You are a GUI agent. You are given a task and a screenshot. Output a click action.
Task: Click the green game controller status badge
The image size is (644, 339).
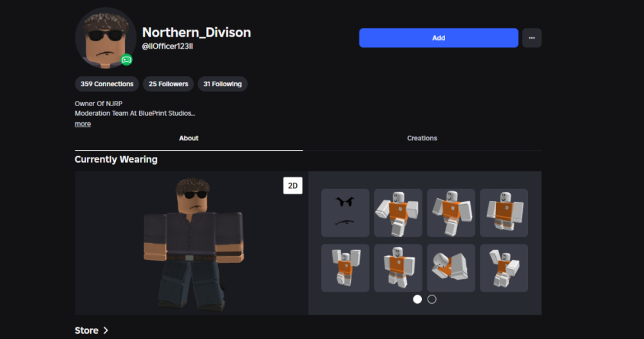[127, 60]
